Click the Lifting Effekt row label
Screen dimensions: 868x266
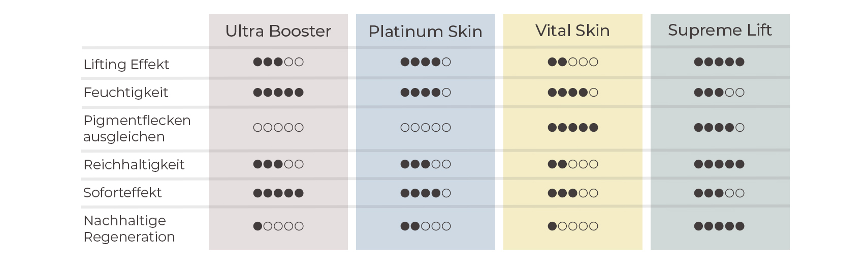click(x=126, y=65)
